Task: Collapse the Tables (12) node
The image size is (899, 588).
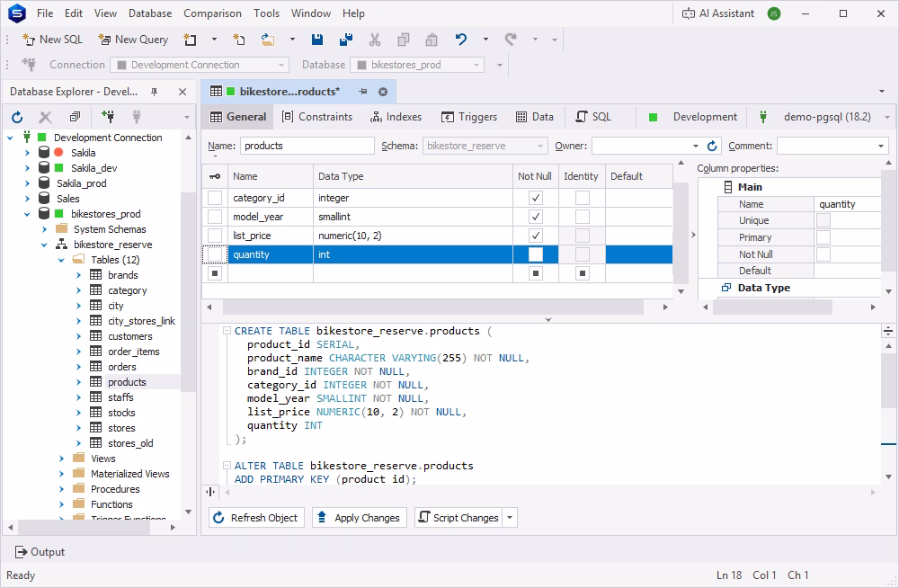Action: point(61,260)
